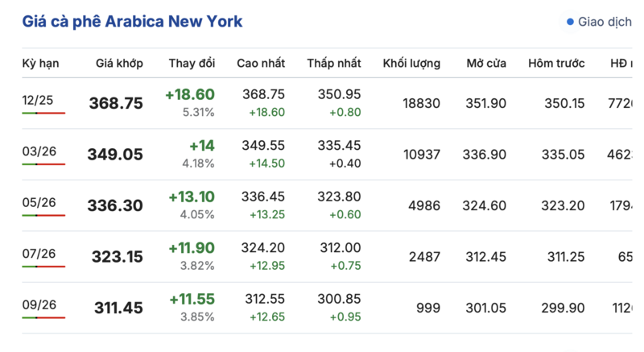Screen dimensions: 644x352
Task: Sort by the Khối lượng column header
Action: click(411, 63)
